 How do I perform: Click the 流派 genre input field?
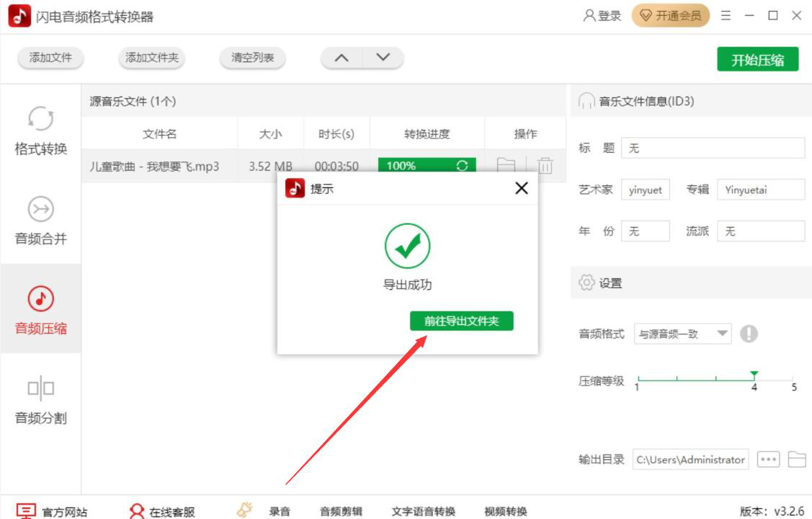[x=761, y=231]
